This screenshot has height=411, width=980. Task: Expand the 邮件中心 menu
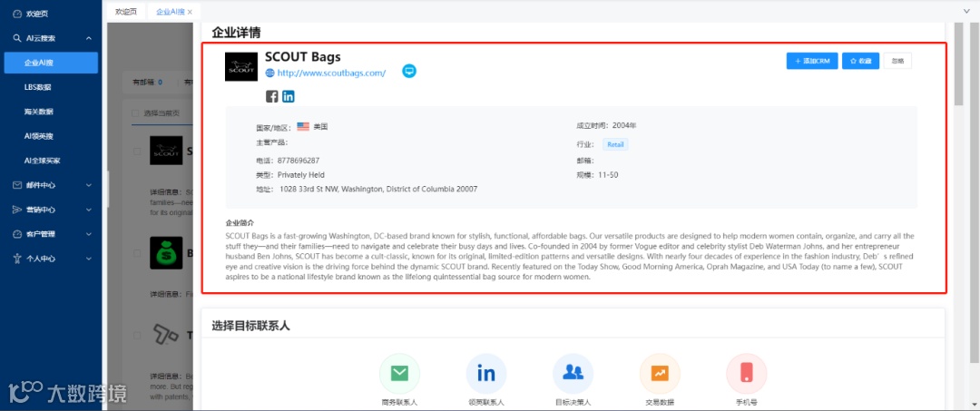click(51, 185)
